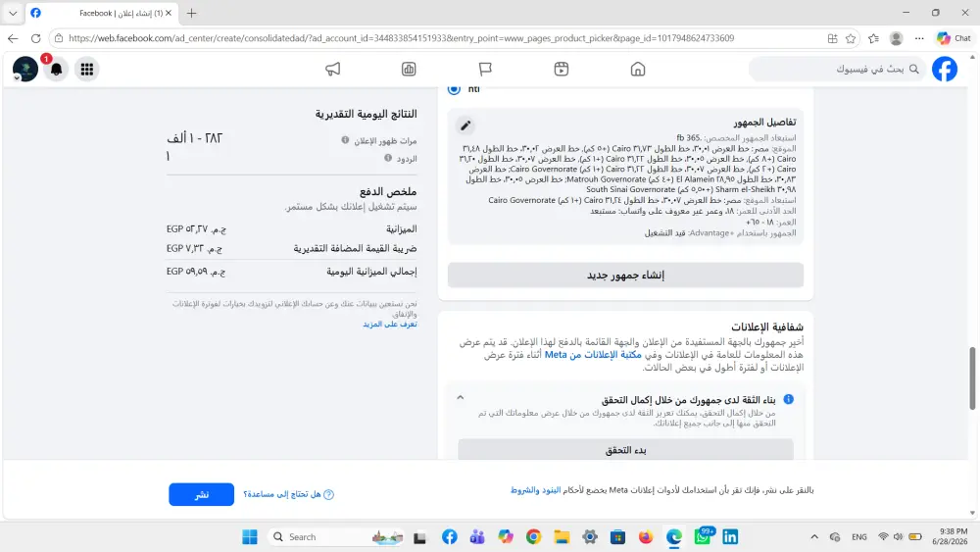980x552 pixels.
Task: Open مكتبة الإعلانات من Meta link
Action: (x=593, y=355)
